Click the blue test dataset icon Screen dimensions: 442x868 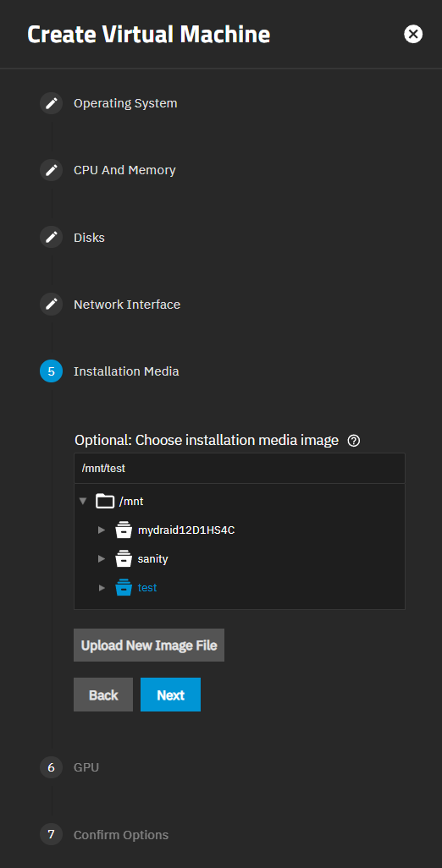[124, 588]
